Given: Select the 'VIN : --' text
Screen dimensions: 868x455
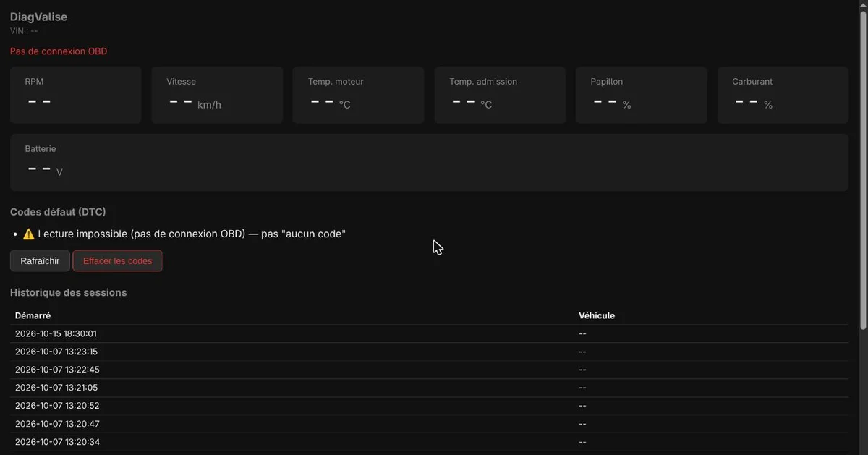Looking at the screenshot, I should click(24, 31).
